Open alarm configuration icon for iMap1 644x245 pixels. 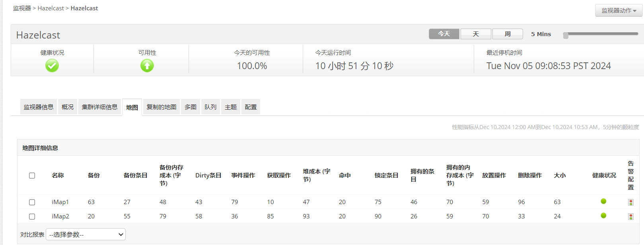click(631, 203)
